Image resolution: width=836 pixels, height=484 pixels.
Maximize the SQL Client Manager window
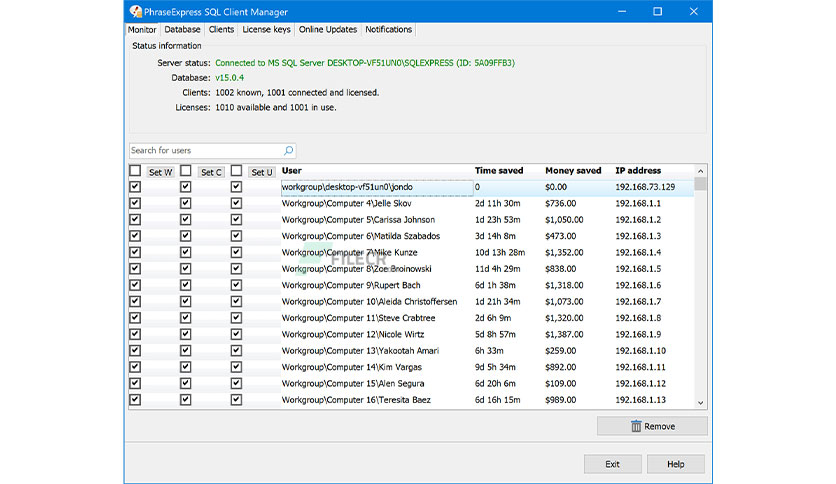coord(657,11)
